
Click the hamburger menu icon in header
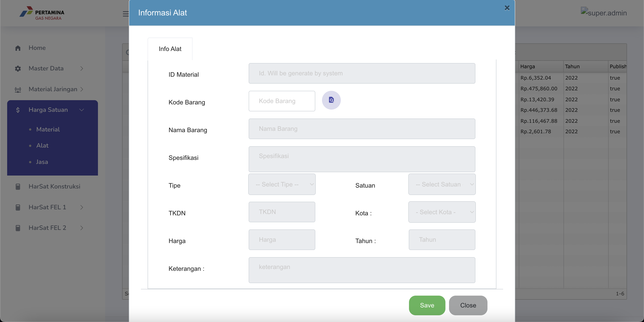(x=125, y=14)
